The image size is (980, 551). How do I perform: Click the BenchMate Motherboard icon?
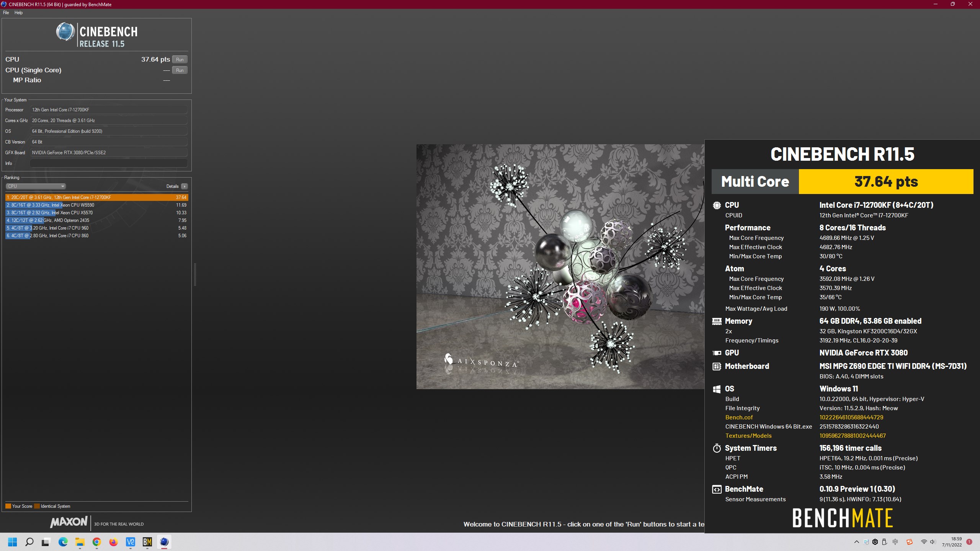click(x=717, y=367)
